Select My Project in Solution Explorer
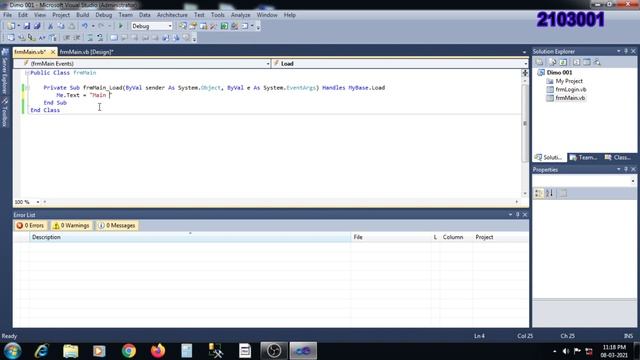Viewport: 640px width, 360px height. 569,81
